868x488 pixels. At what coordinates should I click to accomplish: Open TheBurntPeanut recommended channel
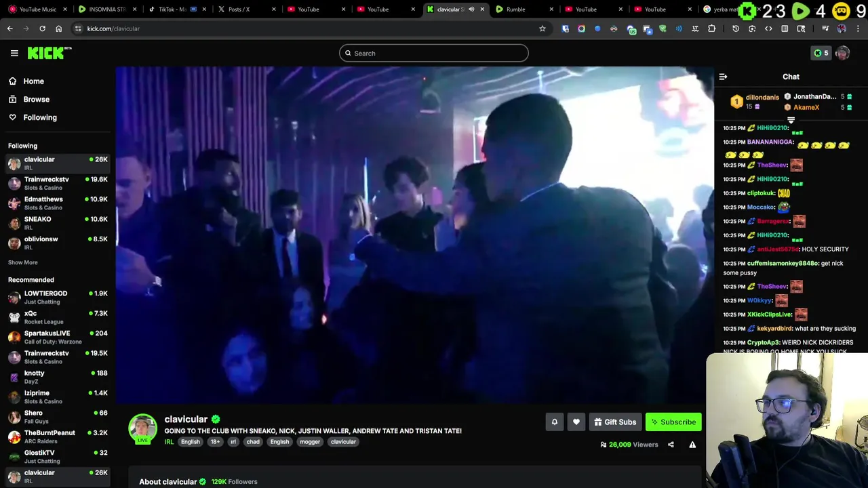58,436
